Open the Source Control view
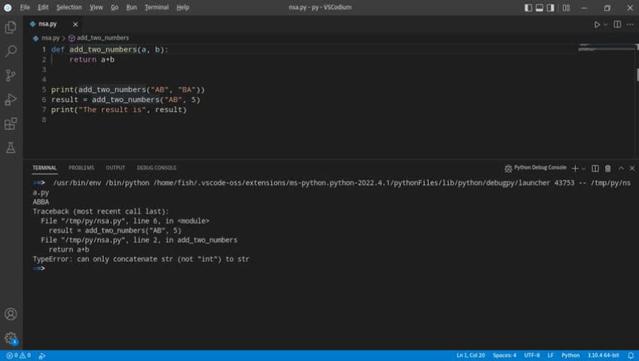Screen dimensions: 639x361 (x=11, y=75)
